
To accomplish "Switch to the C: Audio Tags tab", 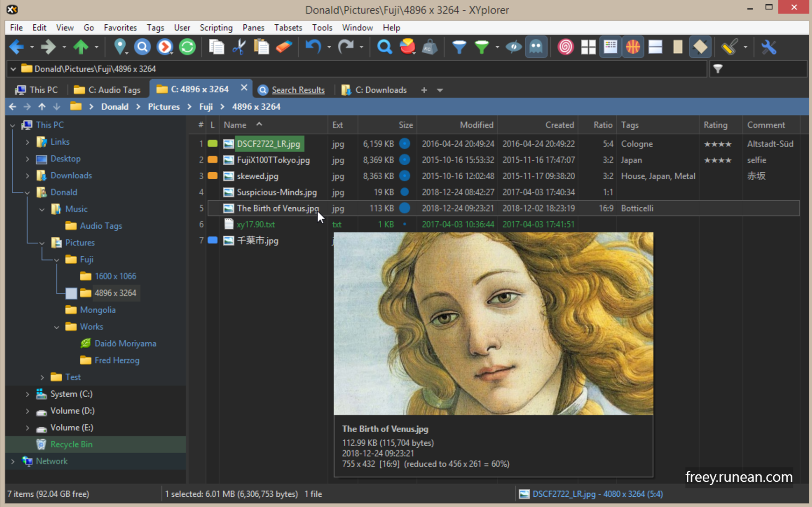I will 107,90.
